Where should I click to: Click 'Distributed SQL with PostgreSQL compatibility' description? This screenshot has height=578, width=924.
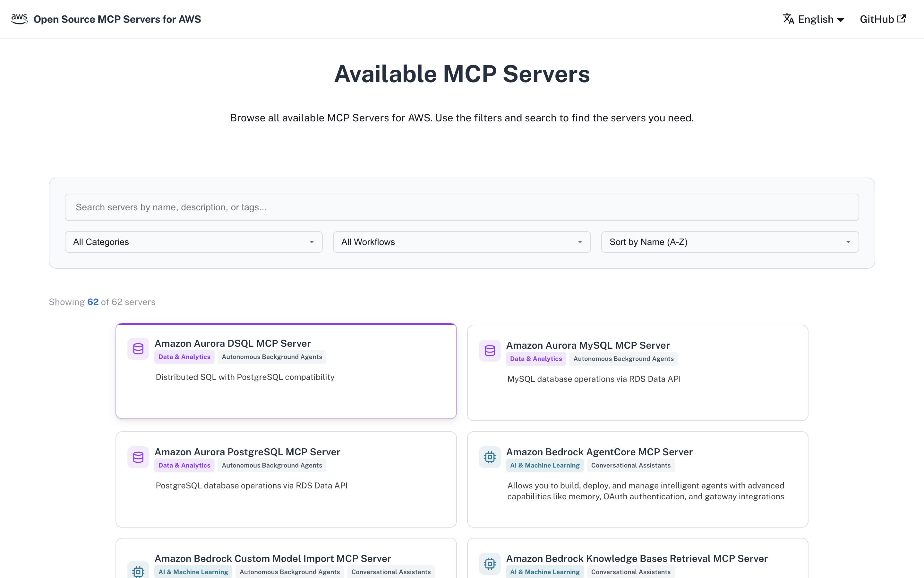[x=245, y=377]
